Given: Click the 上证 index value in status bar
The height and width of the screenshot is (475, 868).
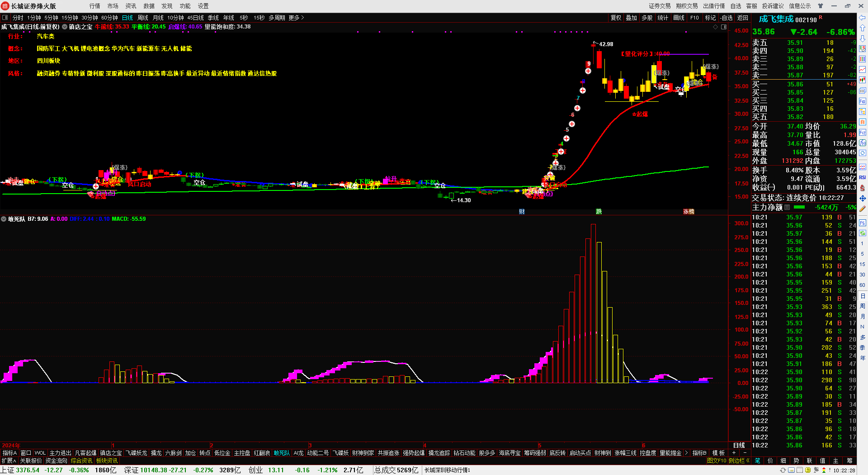Looking at the screenshot, I should 28,470.
